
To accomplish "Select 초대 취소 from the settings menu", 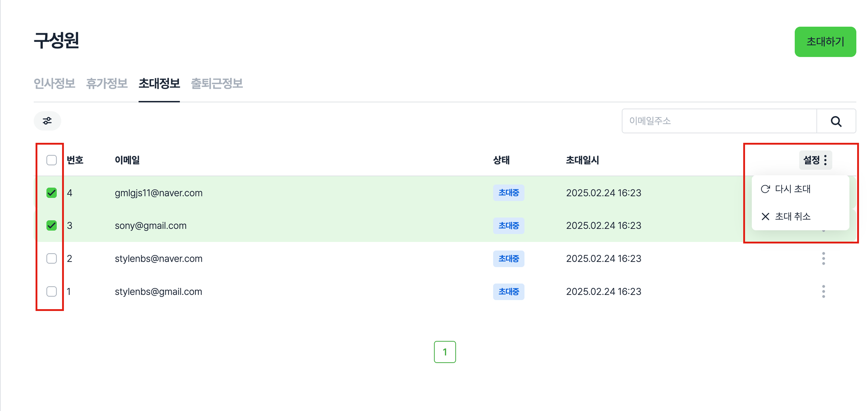I will coord(792,216).
